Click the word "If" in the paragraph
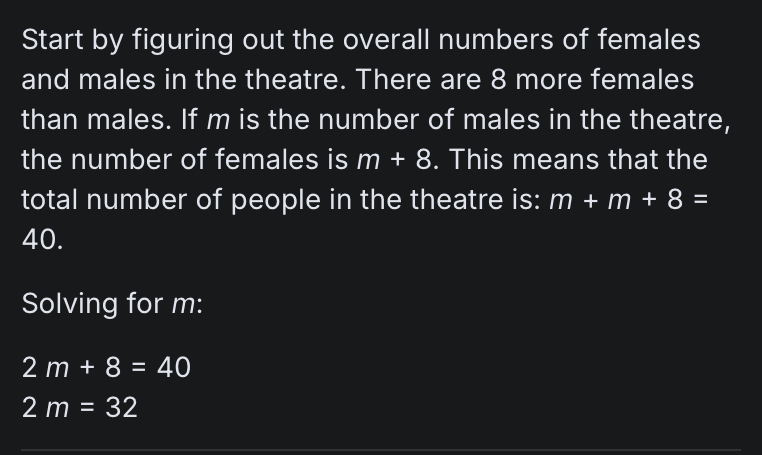The height and width of the screenshot is (455, 762). [x=190, y=120]
